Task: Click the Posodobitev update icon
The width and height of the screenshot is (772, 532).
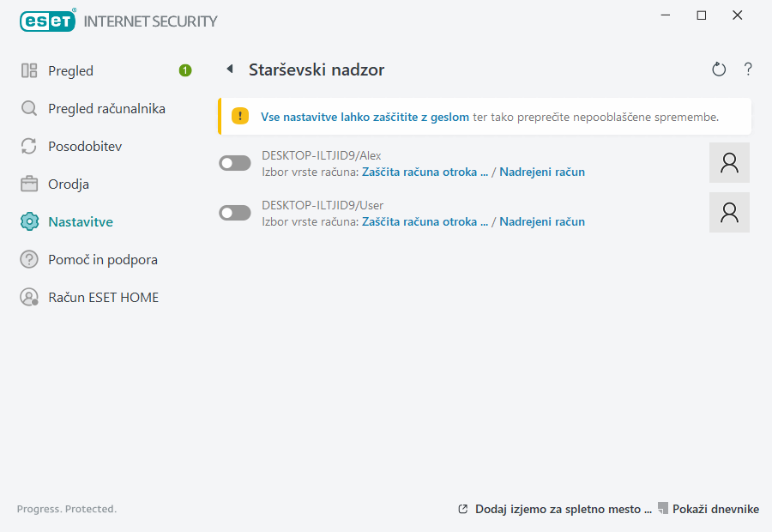Action: tap(27, 146)
